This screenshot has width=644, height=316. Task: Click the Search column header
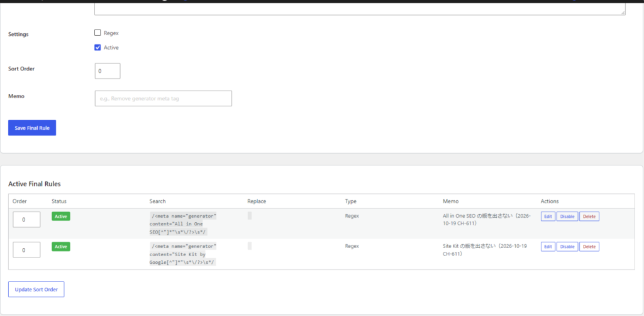158,201
